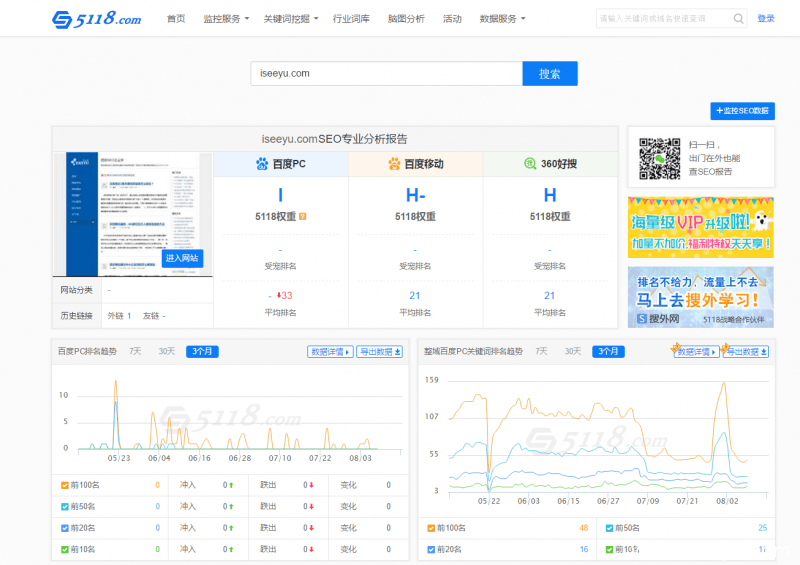Toggle the 前10名 checkbox in left chart legend
This screenshot has height=565, width=800.
pyautogui.click(x=65, y=550)
